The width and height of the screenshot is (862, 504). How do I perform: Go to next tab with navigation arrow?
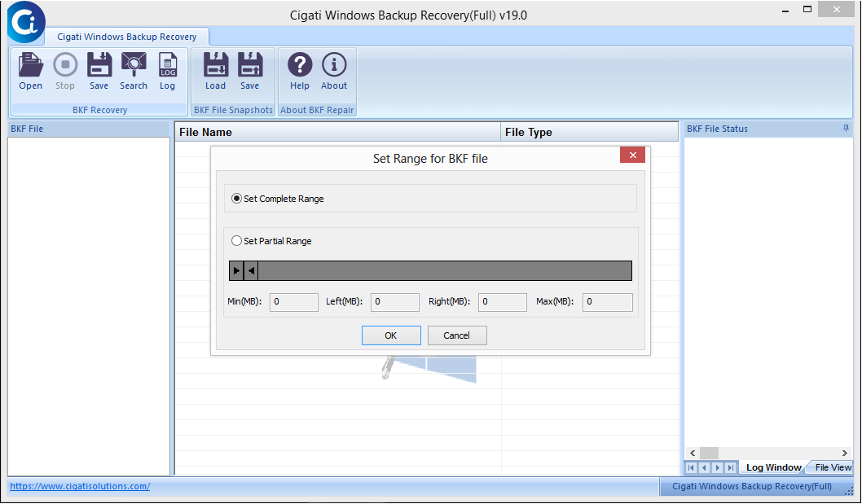coord(718,467)
